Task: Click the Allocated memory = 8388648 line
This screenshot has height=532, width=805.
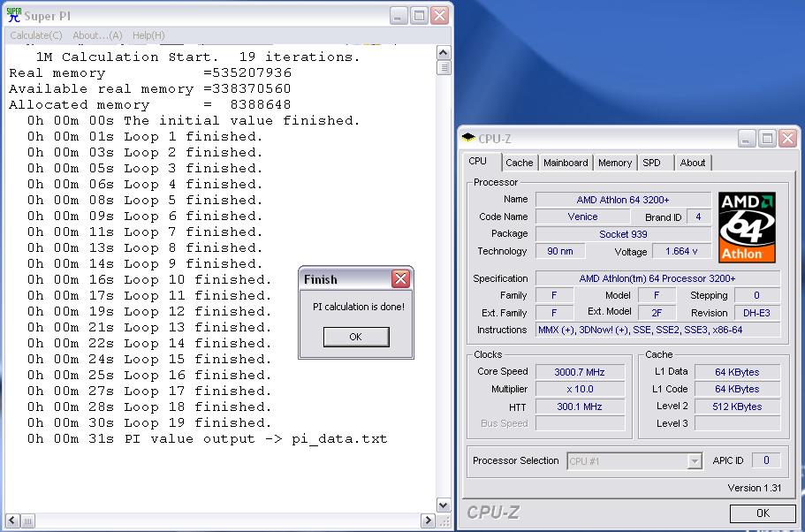Action: point(150,105)
